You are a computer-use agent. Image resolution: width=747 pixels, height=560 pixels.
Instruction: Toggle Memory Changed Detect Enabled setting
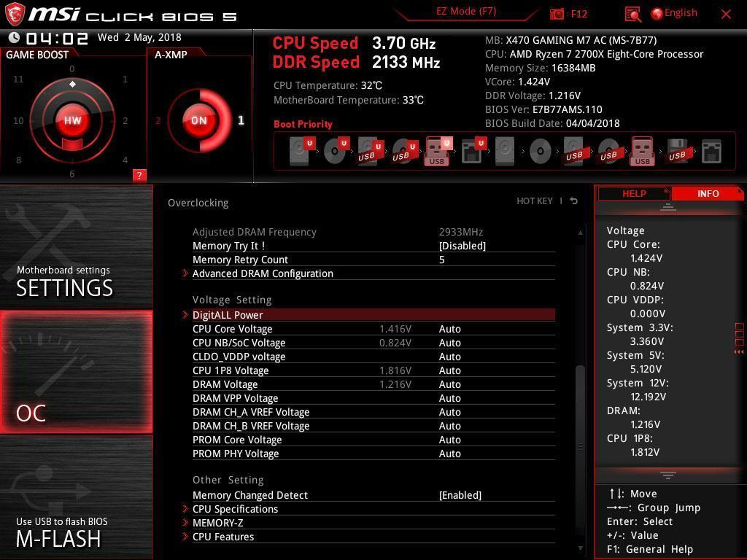tap(460, 495)
